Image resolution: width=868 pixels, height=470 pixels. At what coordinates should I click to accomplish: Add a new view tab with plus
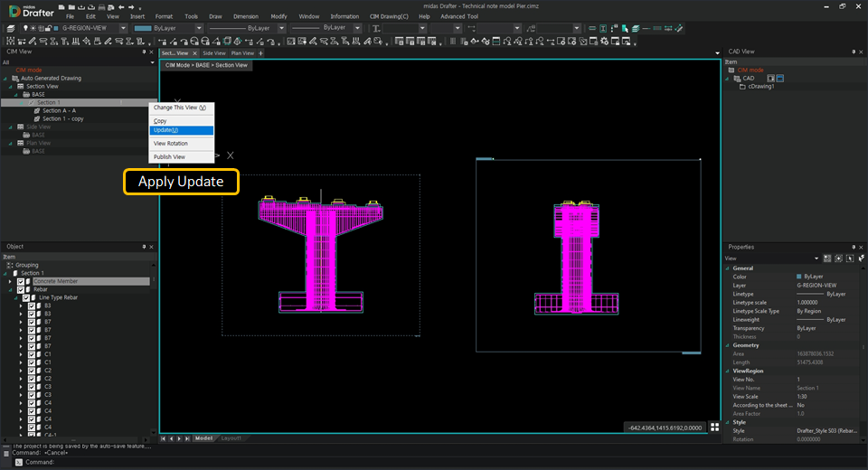(260, 53)
